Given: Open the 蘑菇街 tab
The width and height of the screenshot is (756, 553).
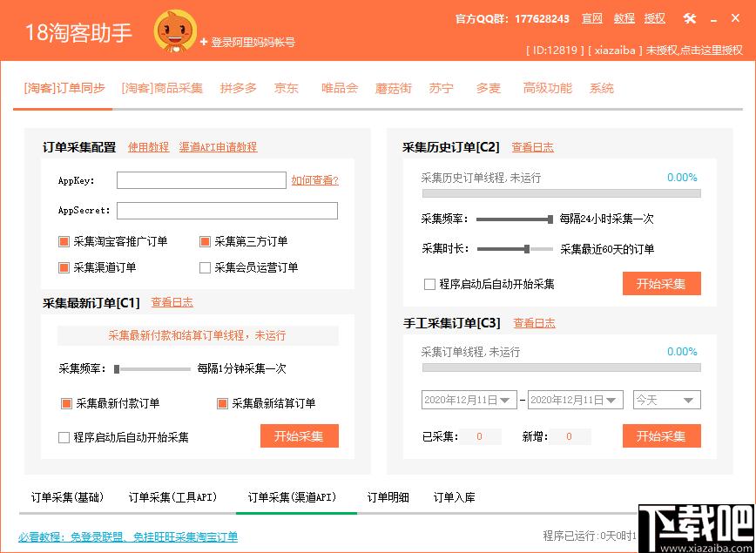Looking at the screenshot, I should [393, 89].
